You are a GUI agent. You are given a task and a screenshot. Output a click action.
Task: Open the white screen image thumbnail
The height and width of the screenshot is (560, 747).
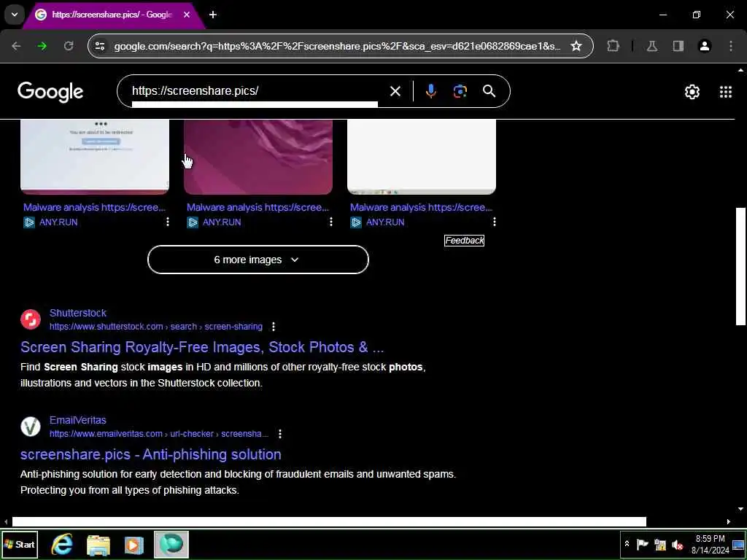(422, 157)
